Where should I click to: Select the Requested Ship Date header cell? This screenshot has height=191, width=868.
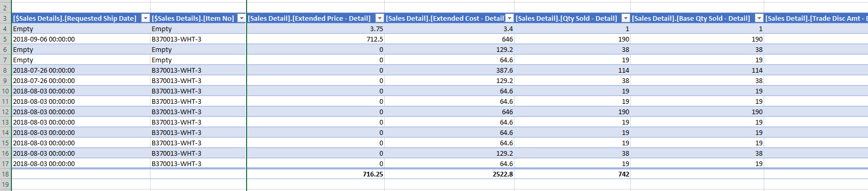pyautogui.click(x=81, y=18)
